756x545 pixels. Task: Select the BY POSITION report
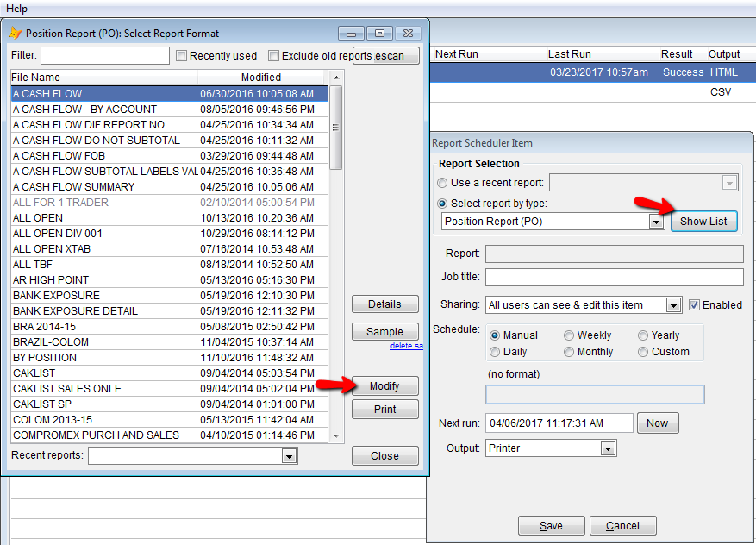pos(170,358)
